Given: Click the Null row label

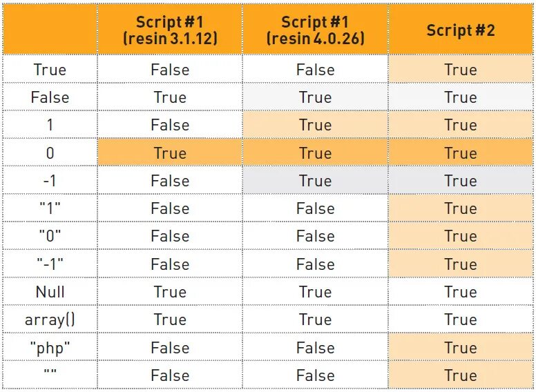Looking at the screenshot, I should click(x=50, y=292).
